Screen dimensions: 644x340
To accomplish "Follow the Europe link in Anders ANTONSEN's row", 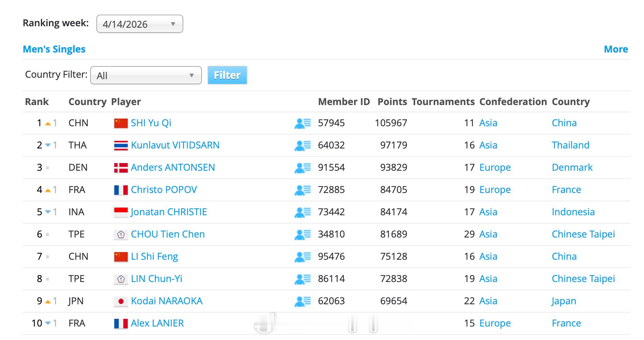I will click(495, 167).
